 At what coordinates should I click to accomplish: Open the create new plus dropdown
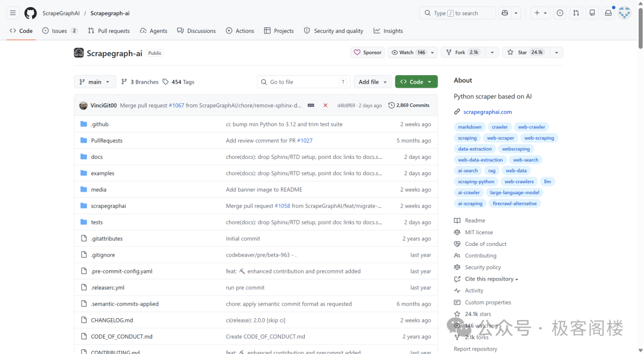click(x=540, y=13)
